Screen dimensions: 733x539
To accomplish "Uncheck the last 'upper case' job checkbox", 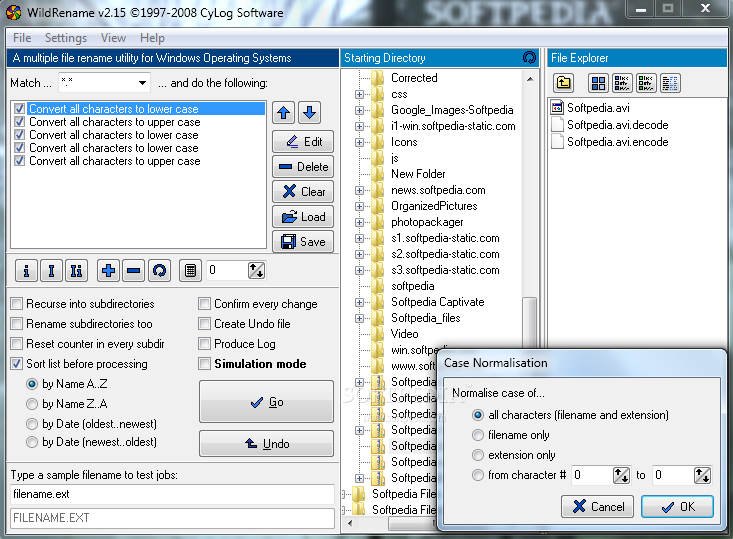I will (x=19, y=161).
